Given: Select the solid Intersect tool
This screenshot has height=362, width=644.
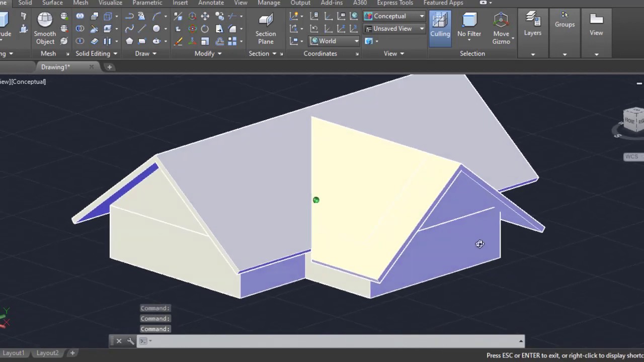Looking at the screenshot, I should (80, 41).
